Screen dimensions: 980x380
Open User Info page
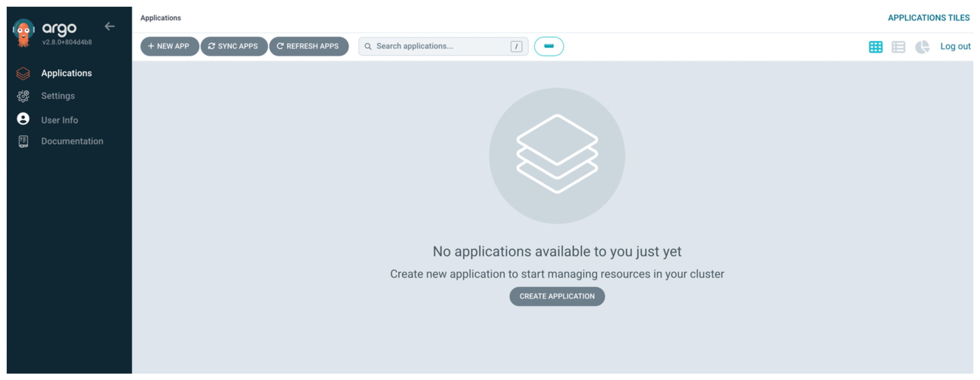point(59,120)
